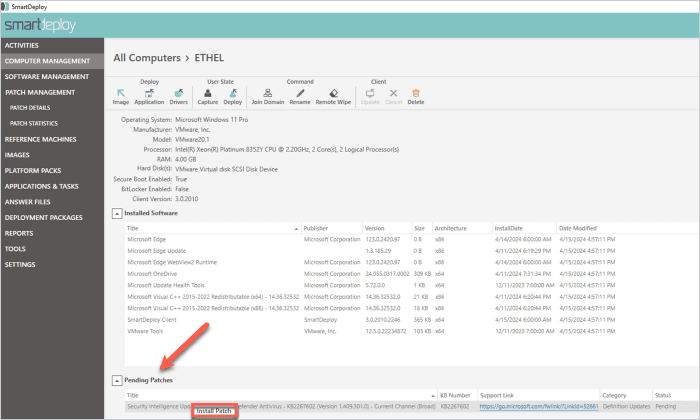Viewport: 700px width, 420px height.
Task: Open Reference Machines section
Action: [x=52, y=139]
